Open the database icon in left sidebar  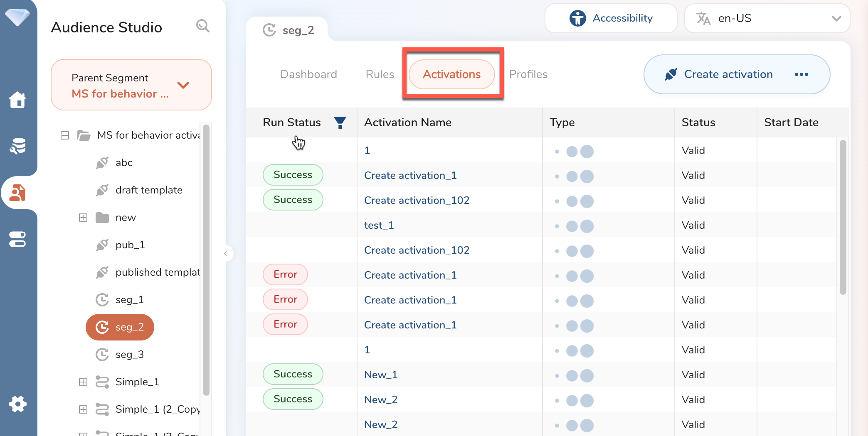(x=17, y=146)
